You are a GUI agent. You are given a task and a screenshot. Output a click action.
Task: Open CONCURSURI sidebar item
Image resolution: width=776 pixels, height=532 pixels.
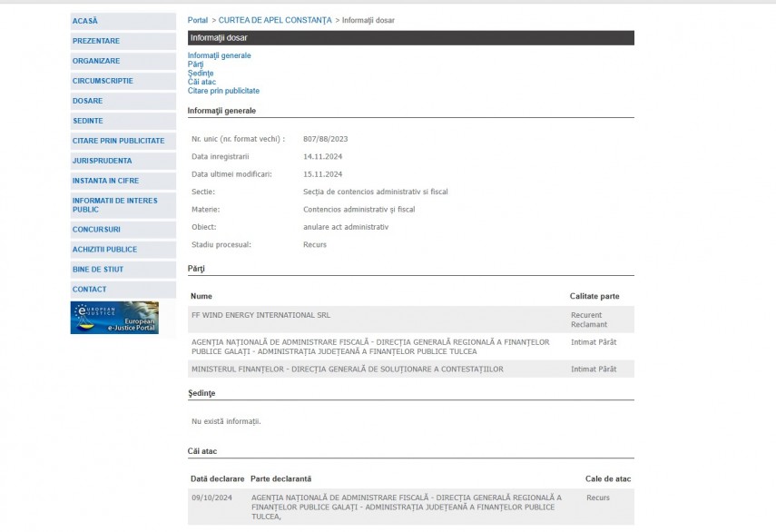tap(96, 230)
